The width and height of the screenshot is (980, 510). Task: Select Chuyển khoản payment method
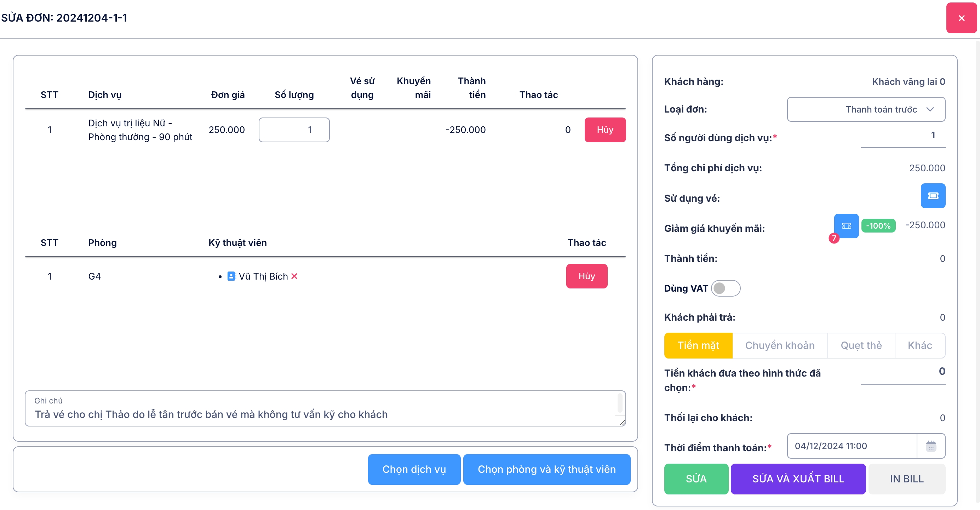(780, 345)
